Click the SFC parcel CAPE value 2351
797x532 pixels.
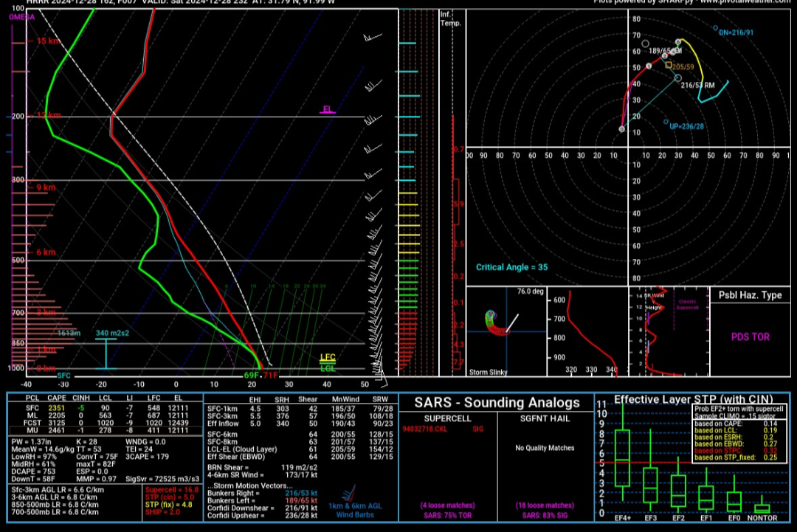point(56,407)
